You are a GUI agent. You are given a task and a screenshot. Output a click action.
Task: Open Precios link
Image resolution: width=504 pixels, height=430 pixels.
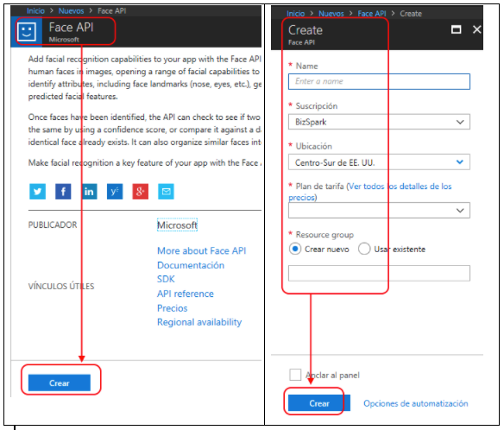pyautogui.click(x=173, y=308)
